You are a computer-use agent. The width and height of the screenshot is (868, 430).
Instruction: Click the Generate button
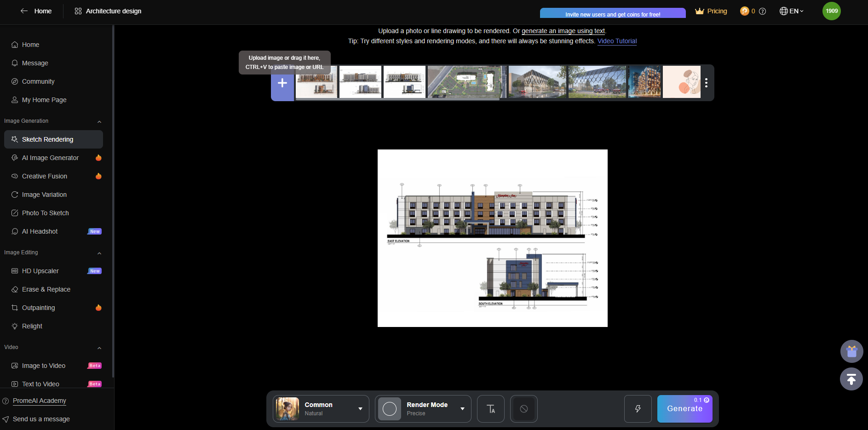[x=685, y=408]
